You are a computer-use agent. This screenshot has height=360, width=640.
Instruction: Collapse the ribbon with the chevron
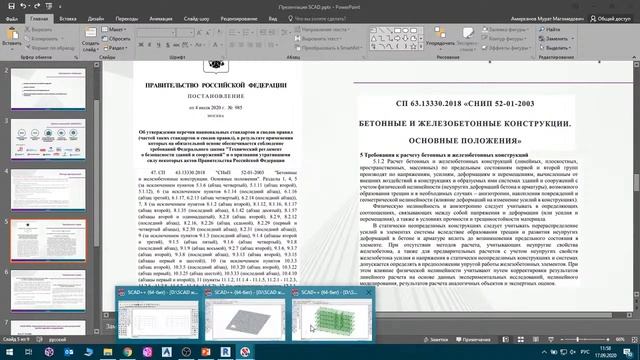[634, 57]
